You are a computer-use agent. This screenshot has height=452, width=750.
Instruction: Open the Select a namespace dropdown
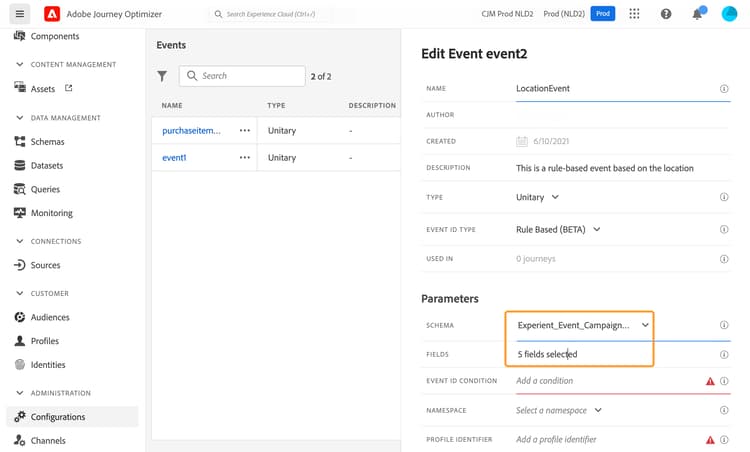pos(559,410)
